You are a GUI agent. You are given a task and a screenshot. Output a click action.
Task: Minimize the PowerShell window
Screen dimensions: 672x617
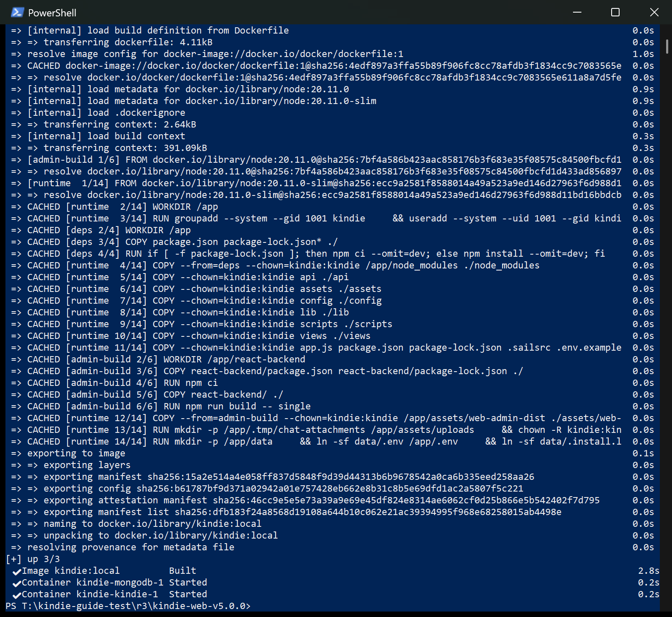[x=577, y=13]
